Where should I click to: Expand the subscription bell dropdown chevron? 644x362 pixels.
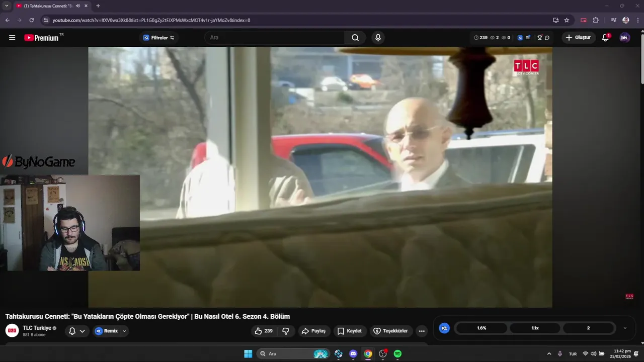tap(83, 331)
